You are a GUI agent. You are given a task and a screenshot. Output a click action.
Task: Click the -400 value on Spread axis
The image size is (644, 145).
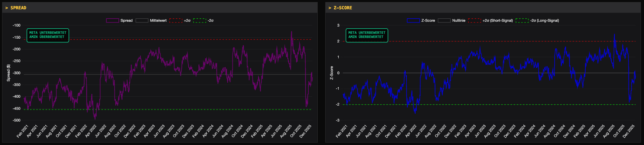coord(16,97)
